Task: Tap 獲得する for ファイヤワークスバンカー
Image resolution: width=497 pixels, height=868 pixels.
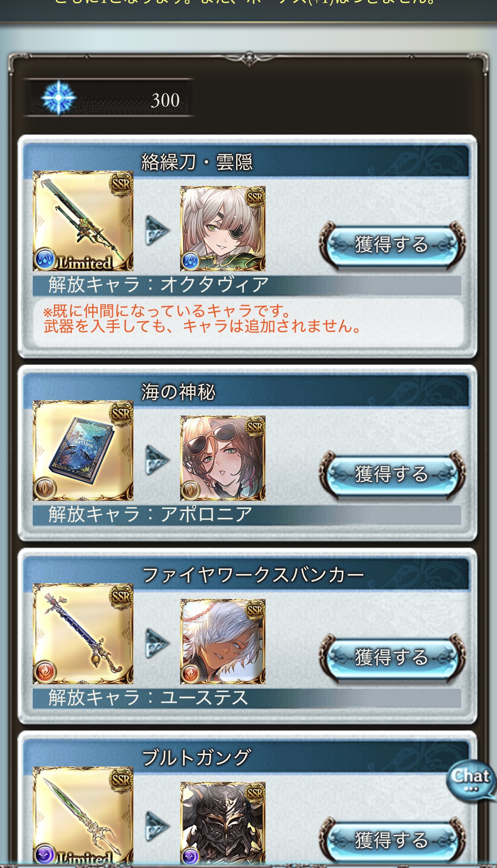Action: 392,657
